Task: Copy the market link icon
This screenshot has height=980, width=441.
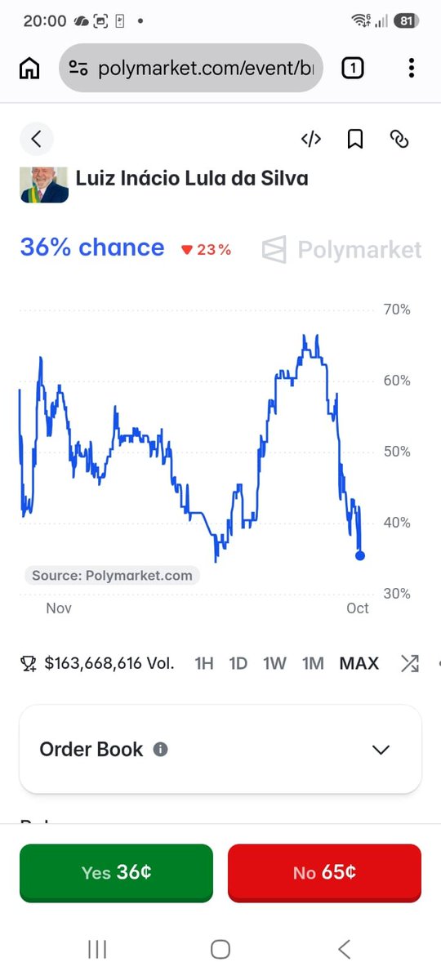Action: pos(399,139)
